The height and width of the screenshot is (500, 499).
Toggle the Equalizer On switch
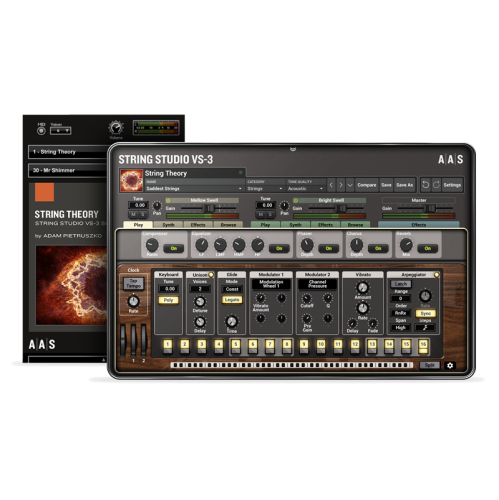click(x=279, y=248)
